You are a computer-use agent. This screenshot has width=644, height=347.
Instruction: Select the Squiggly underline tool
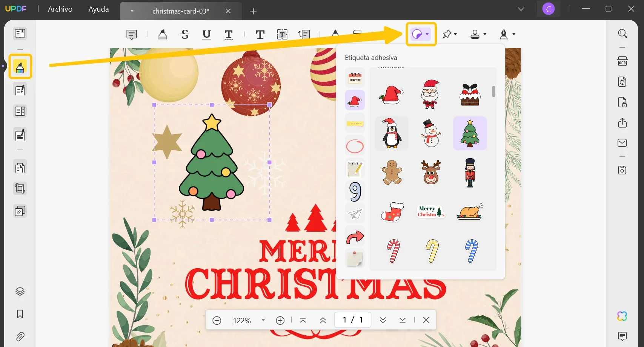point(229,35)
